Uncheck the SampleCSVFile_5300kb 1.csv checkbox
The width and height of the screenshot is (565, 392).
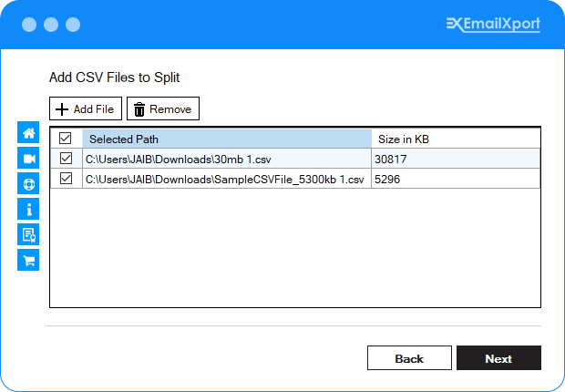click(66, 179)
